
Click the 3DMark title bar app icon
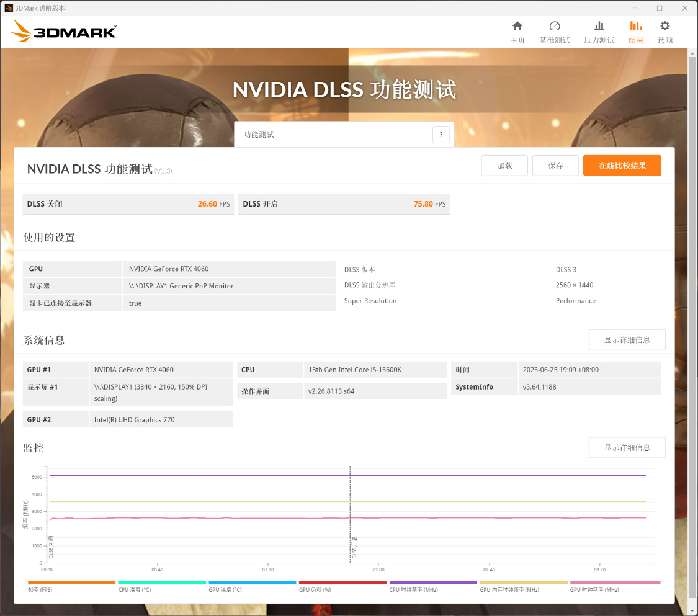pyautogui.click(x=9, y=8)
